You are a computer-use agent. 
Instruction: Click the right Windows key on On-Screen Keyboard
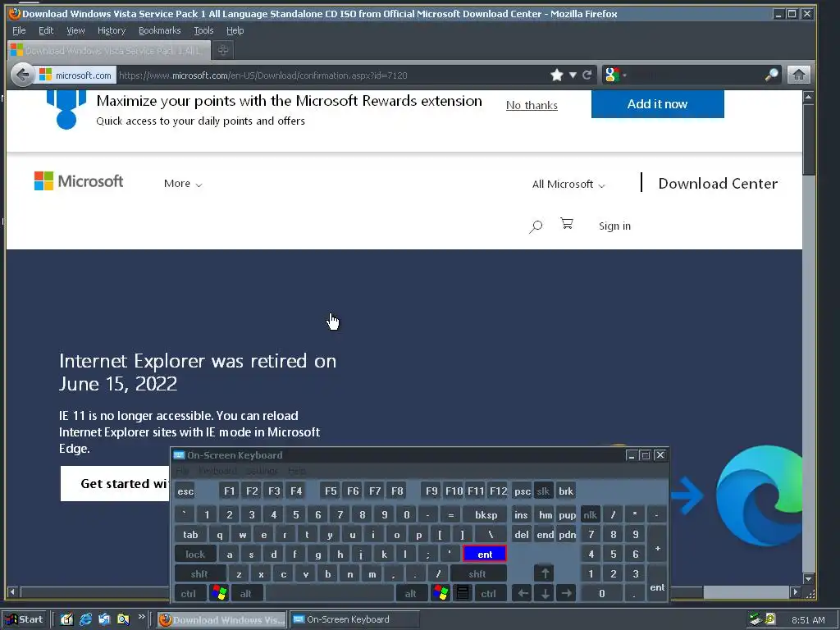tap(441, 593)
